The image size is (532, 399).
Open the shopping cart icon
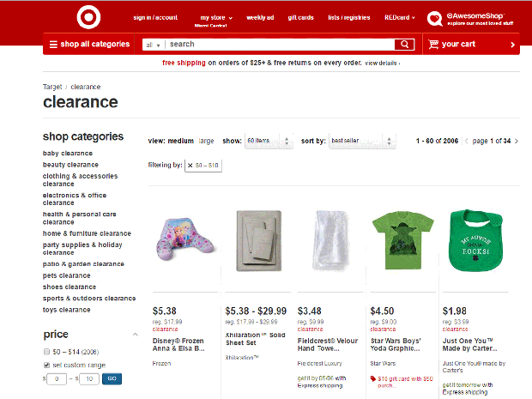tap(432, 44)
